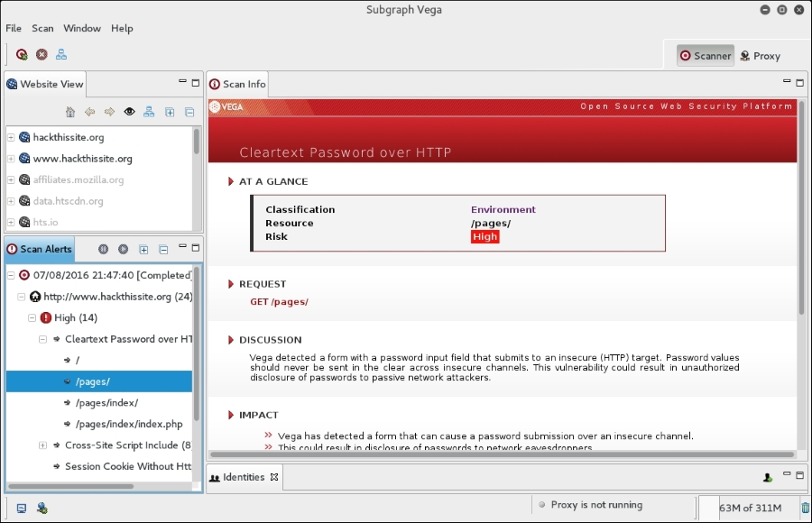This screenshot has height=523, width=812.
Task: Click the add identity icon in Identities panel
Action: click(768, 477)
